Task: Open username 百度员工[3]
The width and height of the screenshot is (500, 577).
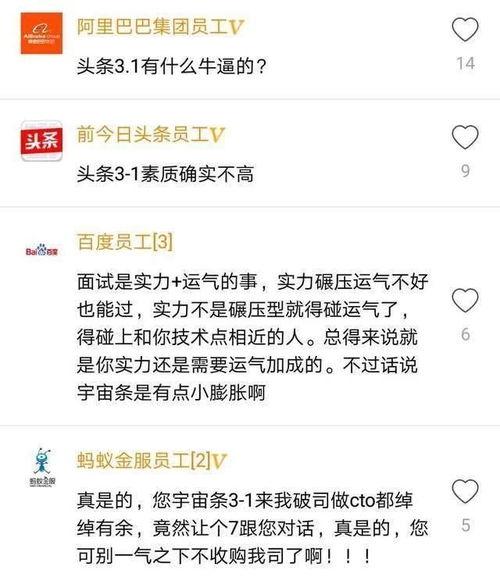Action: [125, 242]
